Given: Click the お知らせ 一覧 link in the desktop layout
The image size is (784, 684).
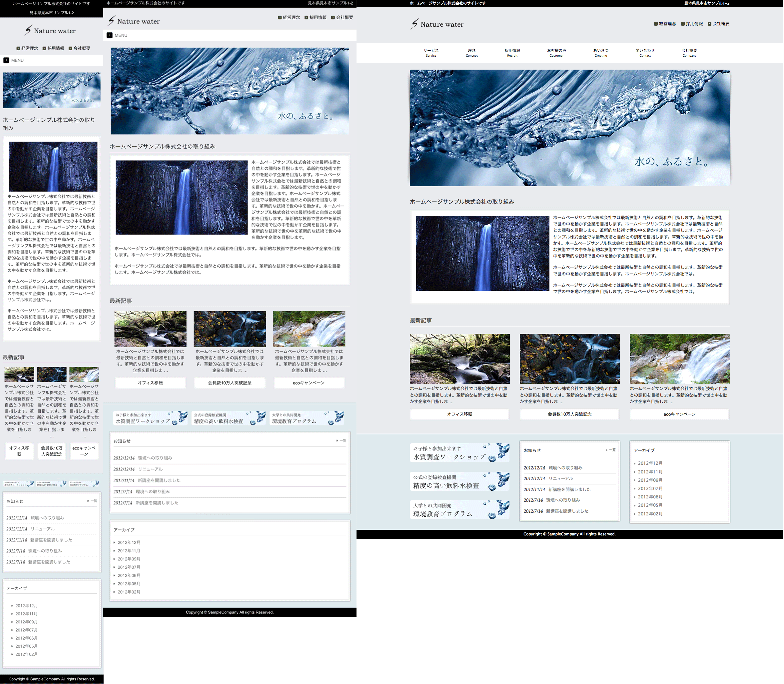Looking at the screenshot, I should tap(611, 450).
